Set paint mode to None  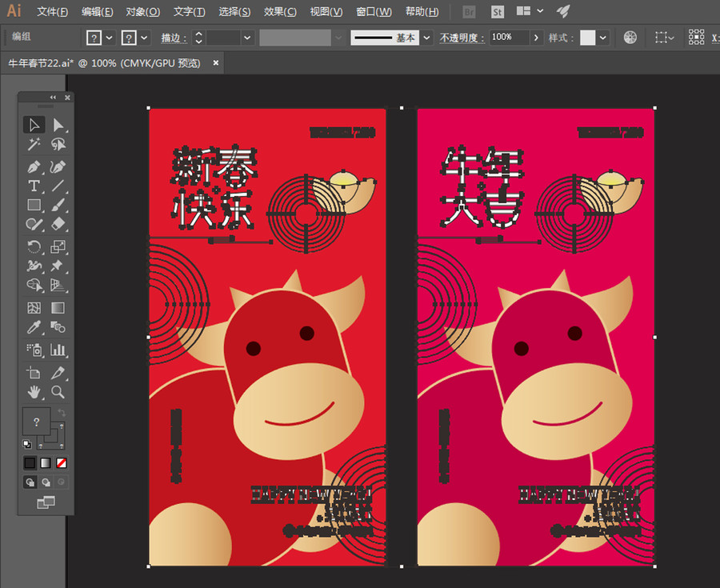tap(61, 462)
